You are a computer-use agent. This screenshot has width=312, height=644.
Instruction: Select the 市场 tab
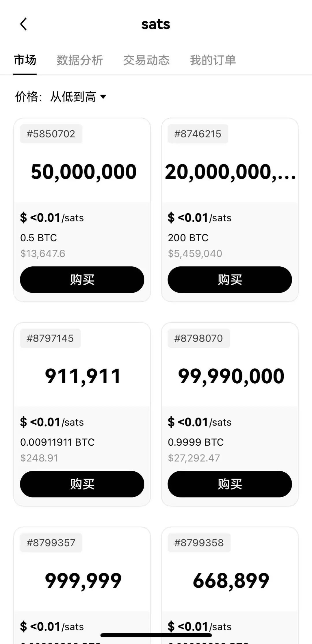[25, 60]
